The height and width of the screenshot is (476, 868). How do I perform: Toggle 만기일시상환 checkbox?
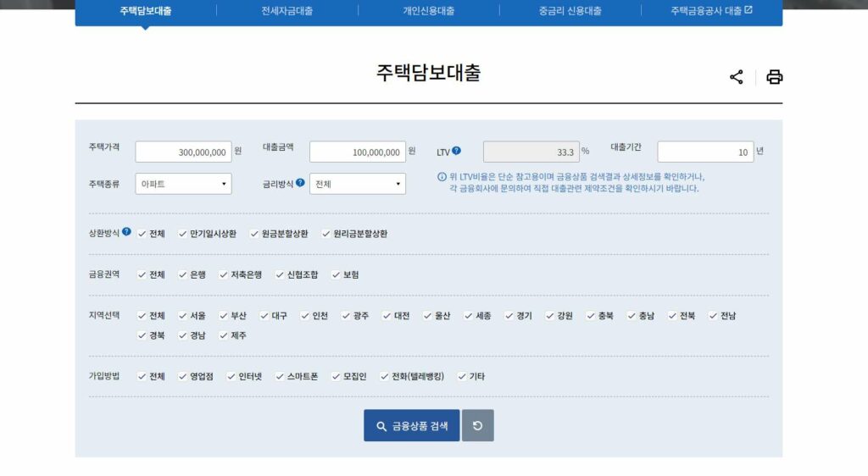pos(183,234)
